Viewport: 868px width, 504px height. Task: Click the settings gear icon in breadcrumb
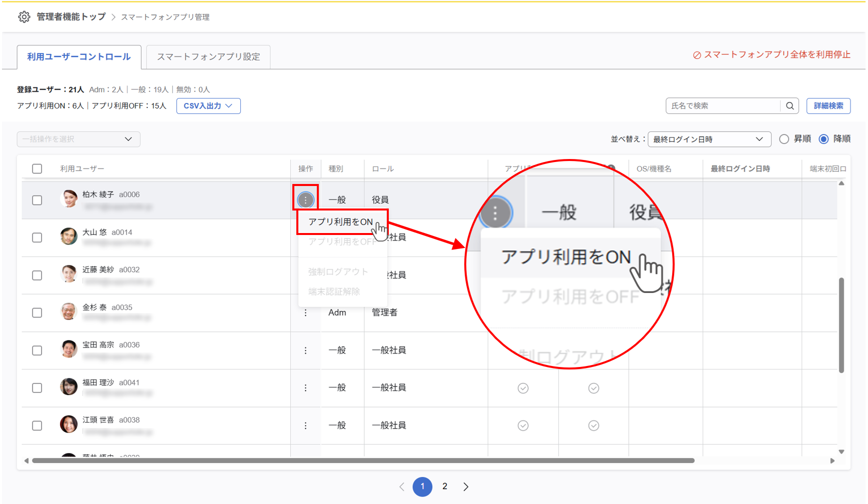click(x=24, y=17)
